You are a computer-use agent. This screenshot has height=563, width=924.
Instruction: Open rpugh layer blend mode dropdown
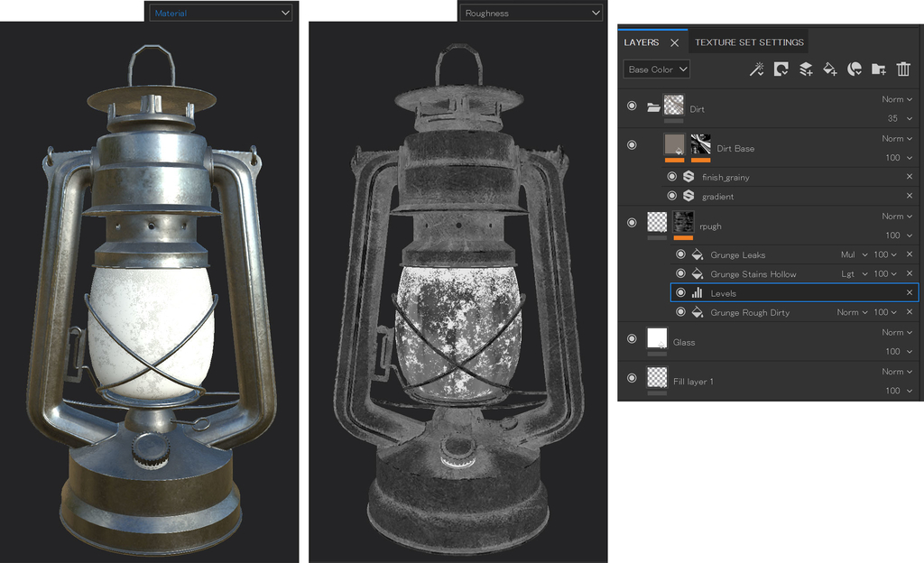pyautogui.click(x=897, y=217)
